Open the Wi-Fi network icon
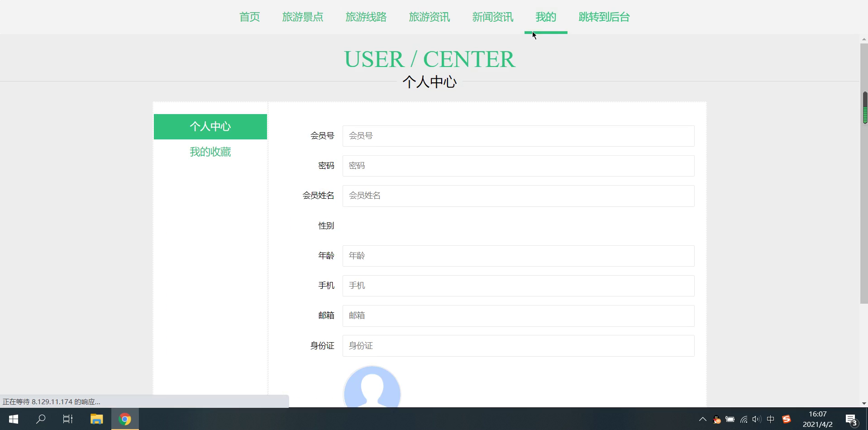The height and width of the screenshot is (430, 868). [744, 419]
